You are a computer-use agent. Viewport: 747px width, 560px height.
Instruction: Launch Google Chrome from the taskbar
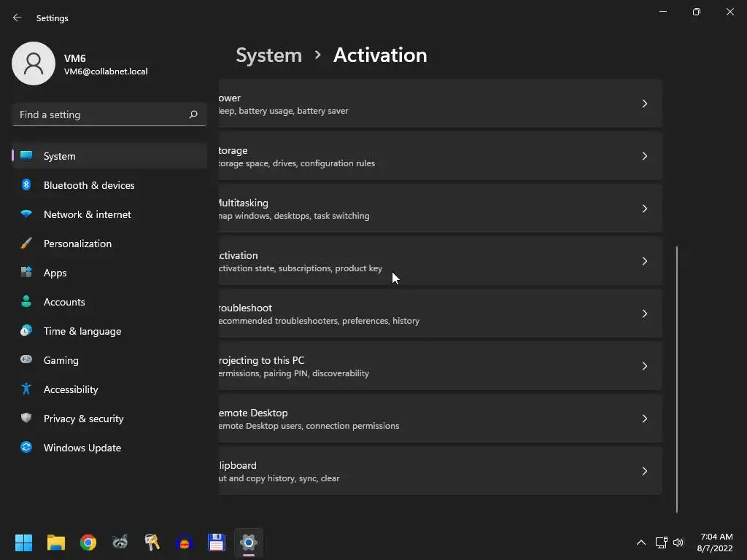(88, 542)
